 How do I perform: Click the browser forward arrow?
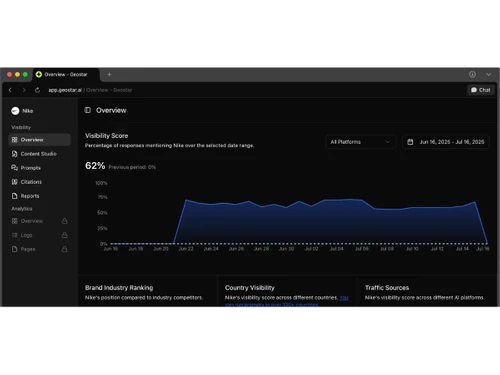click(24, 90)
